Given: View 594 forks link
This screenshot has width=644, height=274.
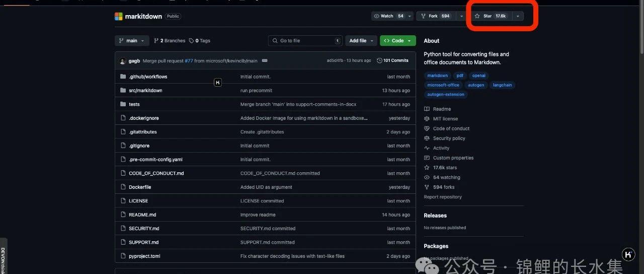Looking at the screenshot, I should pyautogui.click(x=440, y=187).
